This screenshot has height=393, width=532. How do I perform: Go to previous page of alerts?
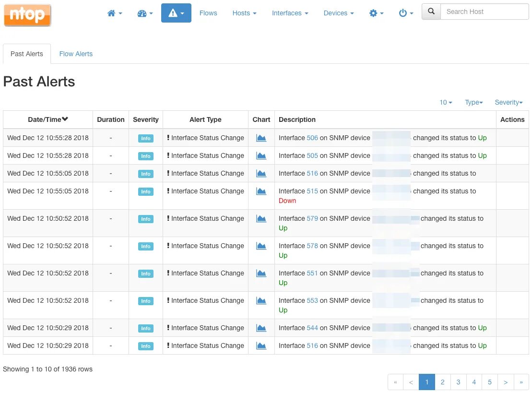pyautogui.click(x=411, y=382)
